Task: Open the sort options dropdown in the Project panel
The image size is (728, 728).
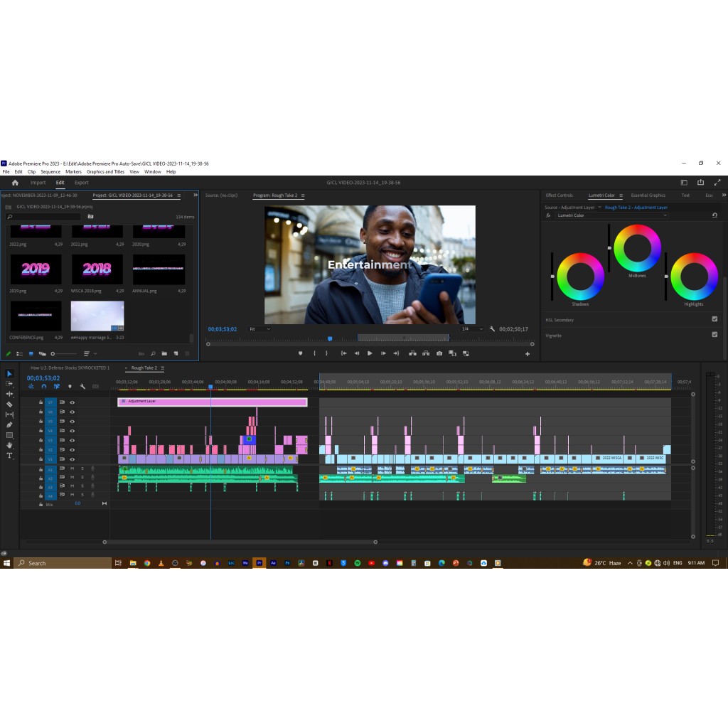Action: [89, 353]
